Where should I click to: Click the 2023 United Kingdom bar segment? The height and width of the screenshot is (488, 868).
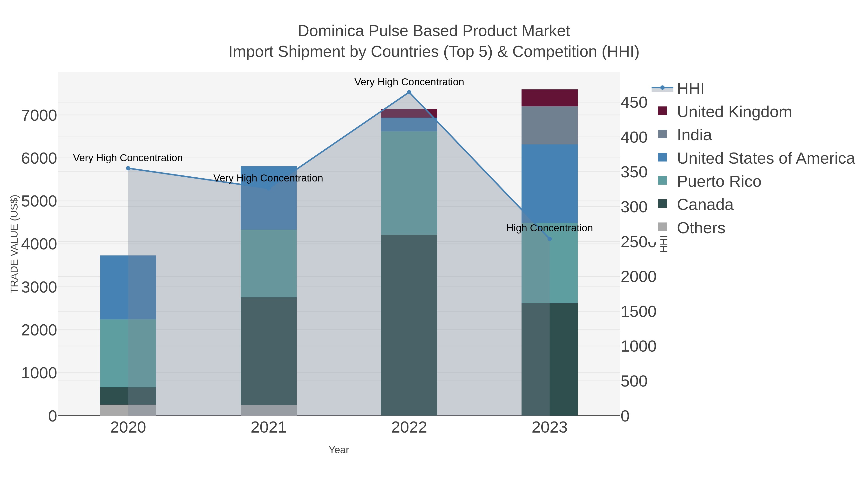click(549, 98)
